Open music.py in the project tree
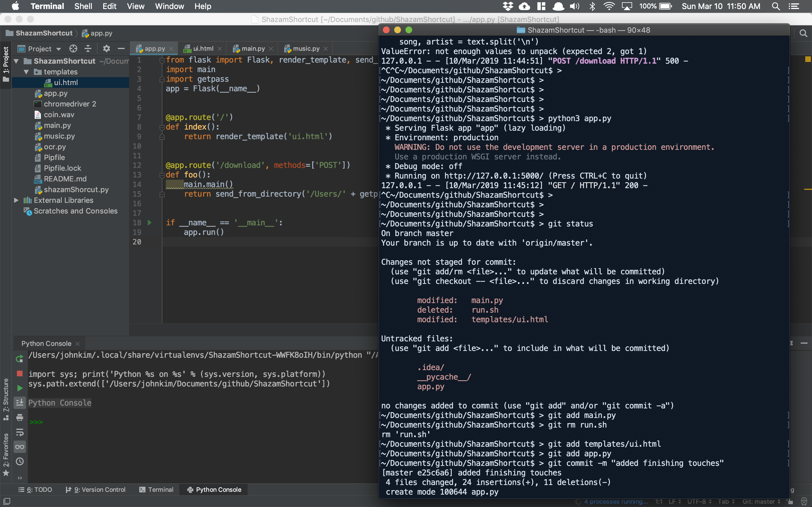This screenshot has height=507, width=812. pos(59,136)
